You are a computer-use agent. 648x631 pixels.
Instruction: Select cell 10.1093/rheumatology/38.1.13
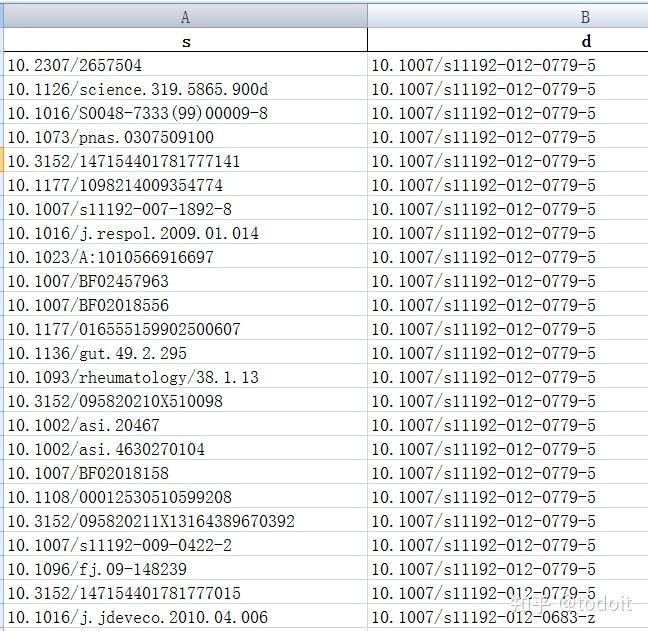[x=185, y=376]
